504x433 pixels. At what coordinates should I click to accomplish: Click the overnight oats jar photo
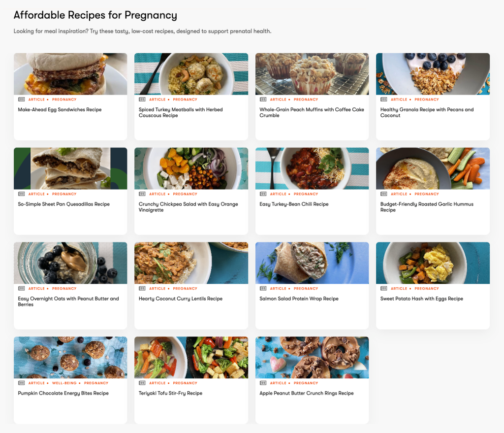pos(70,263)
